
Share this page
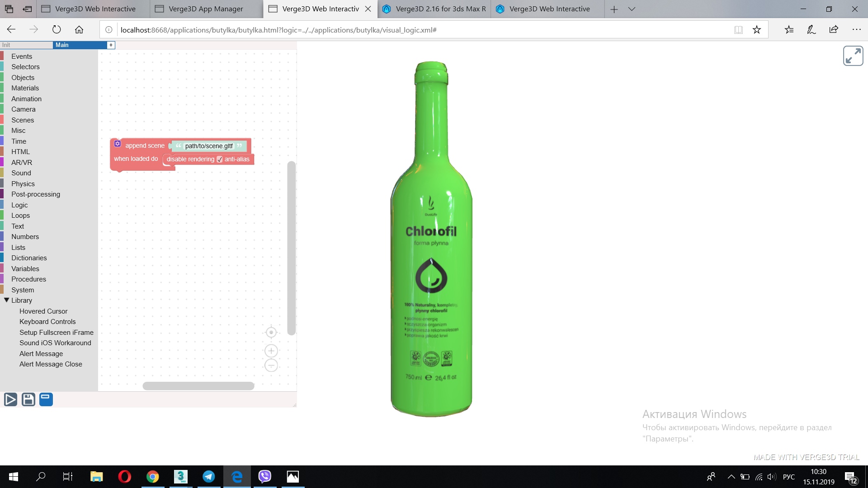(834, 30)
